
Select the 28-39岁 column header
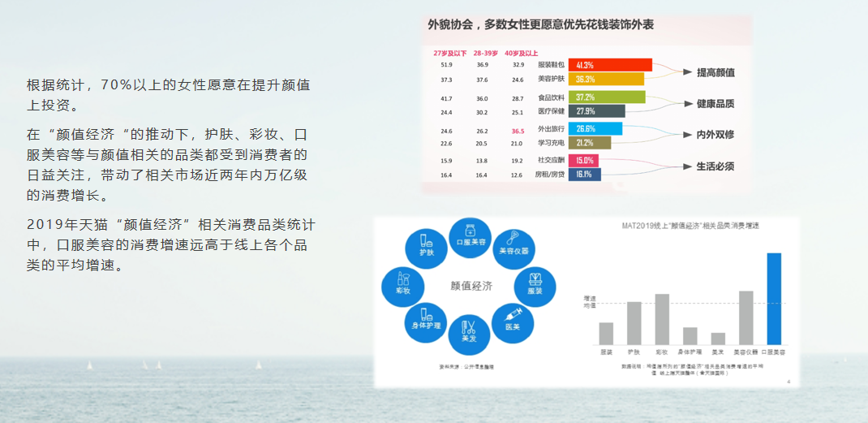pos(485,54)
